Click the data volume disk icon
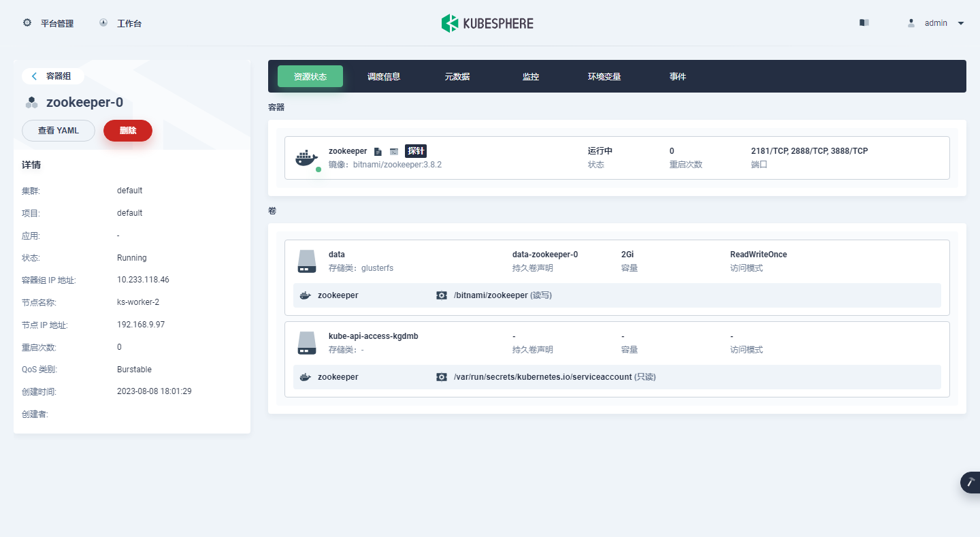The width and height of the screenshot is (980, 537). click(307, 261)
